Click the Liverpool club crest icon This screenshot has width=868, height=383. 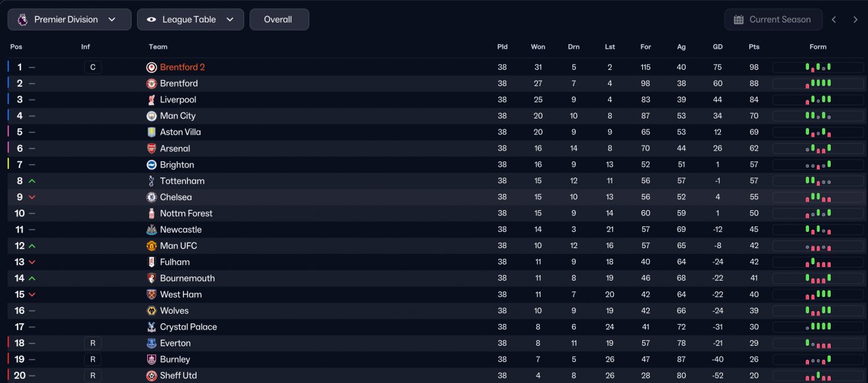(151, 100)
